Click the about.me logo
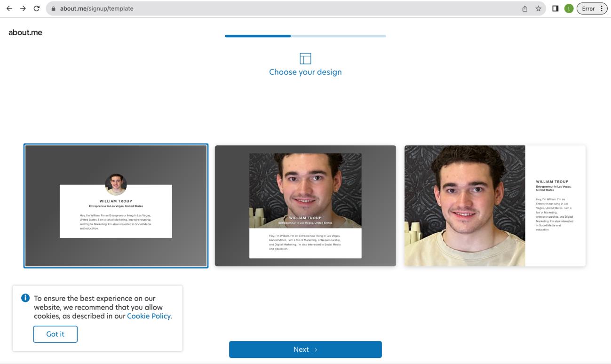The height and width of the screenshot is (364, 611). (x=25, y=32)
